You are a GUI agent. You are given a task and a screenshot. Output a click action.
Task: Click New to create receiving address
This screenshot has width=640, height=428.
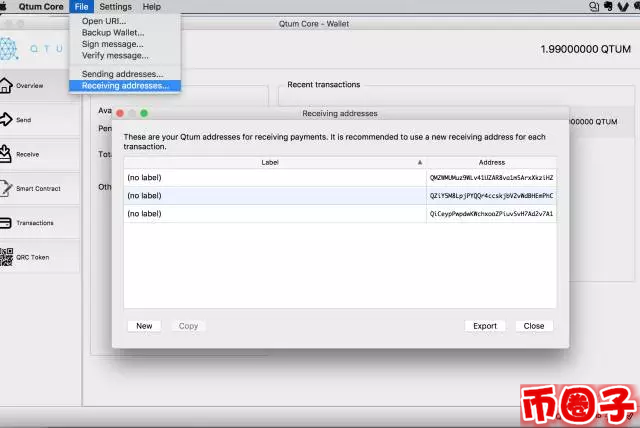tap(144, 326)
